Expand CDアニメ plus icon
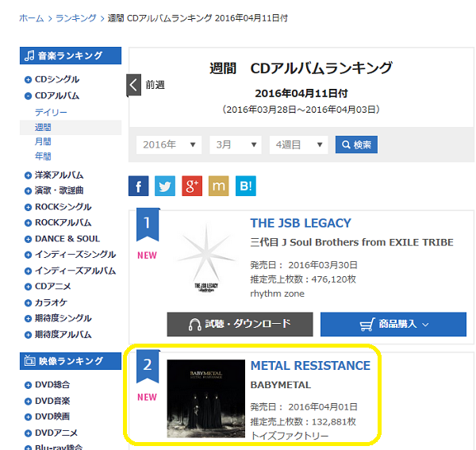The width and height of the screenshot is (476, 450). click(28, 287)
